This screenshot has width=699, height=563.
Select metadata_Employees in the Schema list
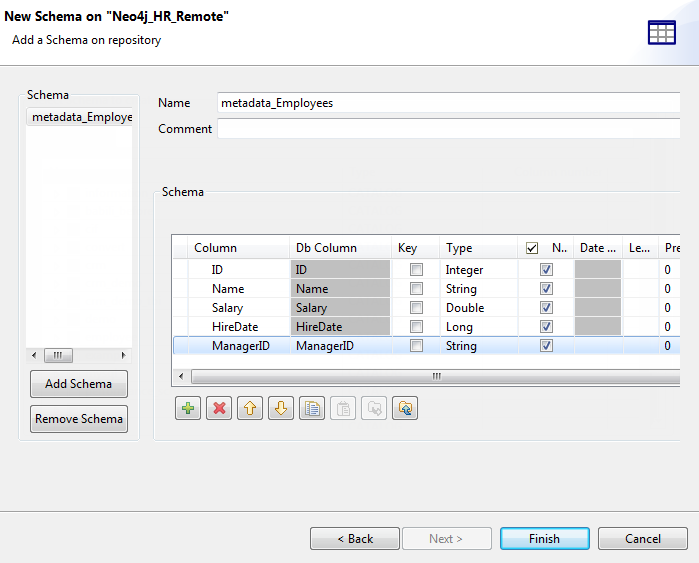(x=80, y=117)
